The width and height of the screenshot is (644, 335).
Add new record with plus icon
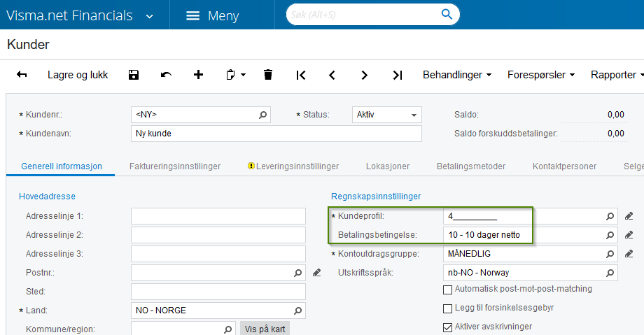pyautogui.click(x=198, y=75)
